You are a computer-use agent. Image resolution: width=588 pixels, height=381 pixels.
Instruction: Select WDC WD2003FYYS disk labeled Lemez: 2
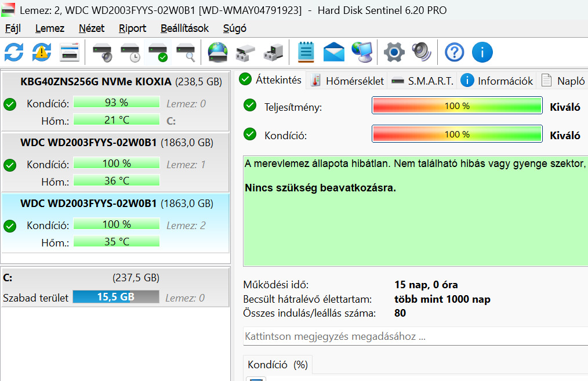[x=115, y=223]
